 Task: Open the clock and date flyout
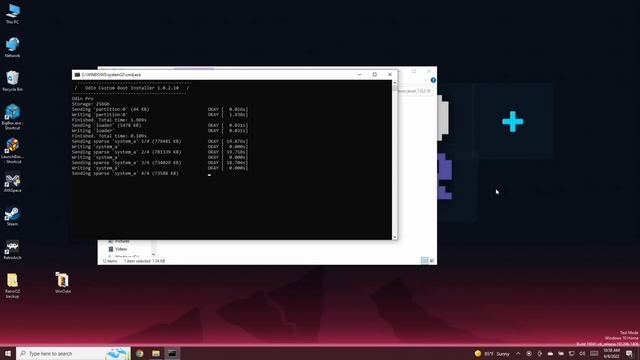pyautogui.click(x=611, y=353)
